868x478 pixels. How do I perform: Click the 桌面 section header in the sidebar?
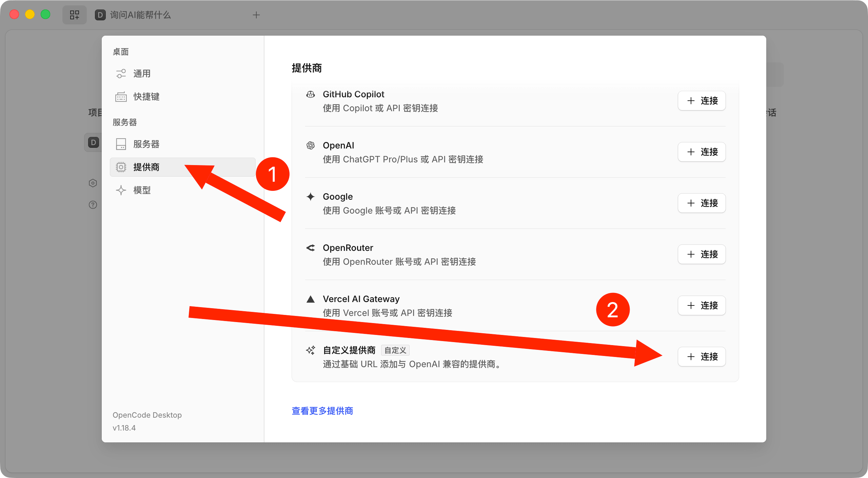click(121, 52)
